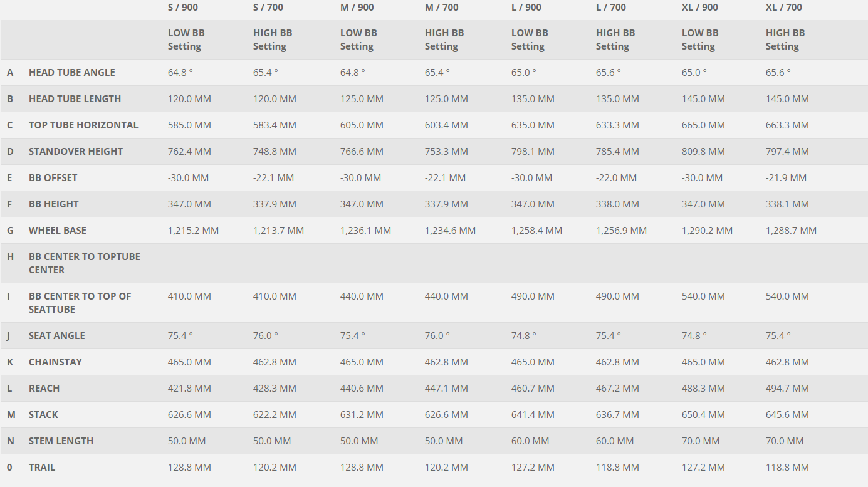
Task: Select the 494.7 MM reach value
Action: pyautogui.click(x=787, y=389)
